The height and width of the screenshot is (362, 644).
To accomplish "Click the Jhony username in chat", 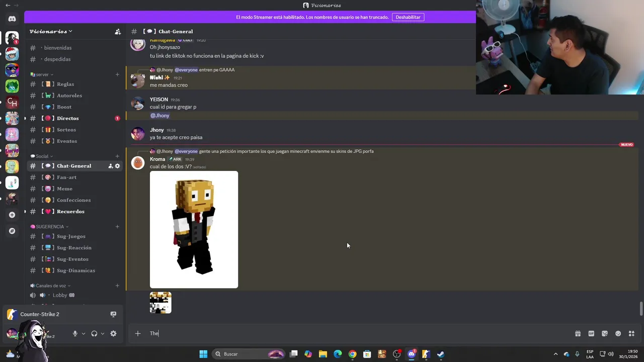I will (157, 130).
